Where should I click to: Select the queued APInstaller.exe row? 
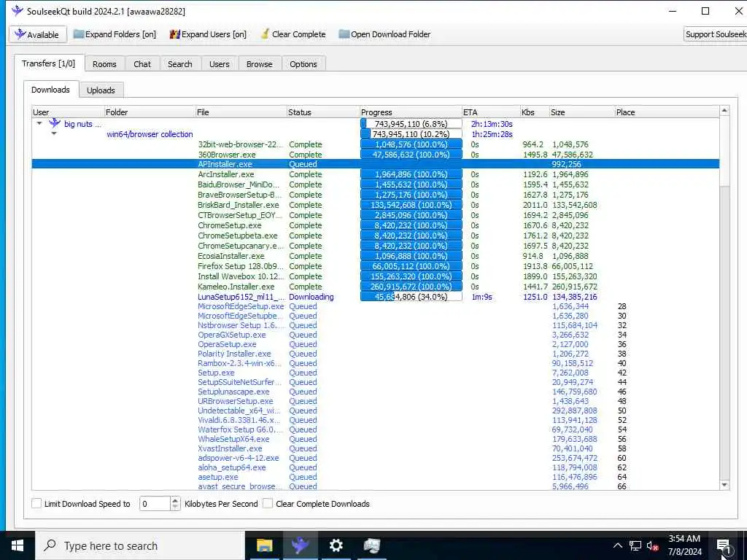pos(376,164)
